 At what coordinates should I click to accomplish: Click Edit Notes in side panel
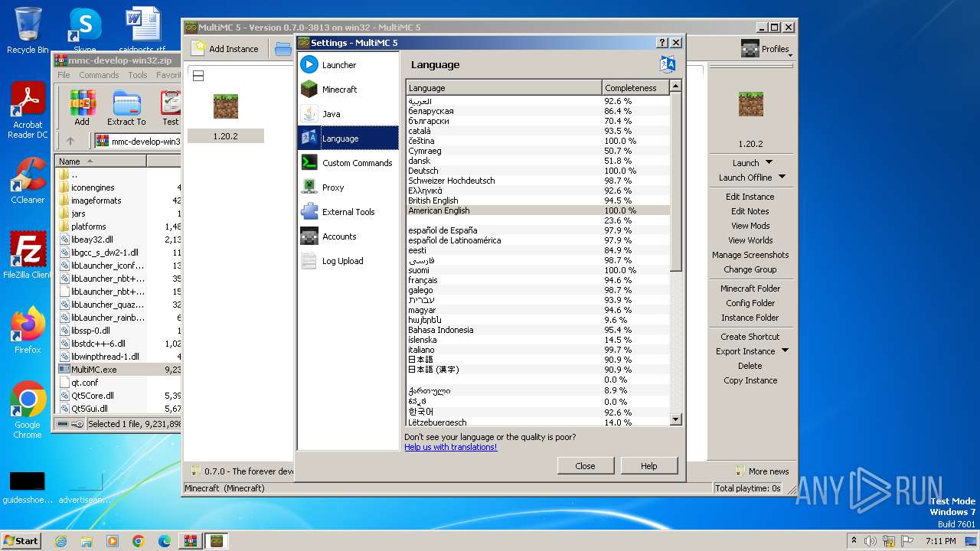point(750,211)
